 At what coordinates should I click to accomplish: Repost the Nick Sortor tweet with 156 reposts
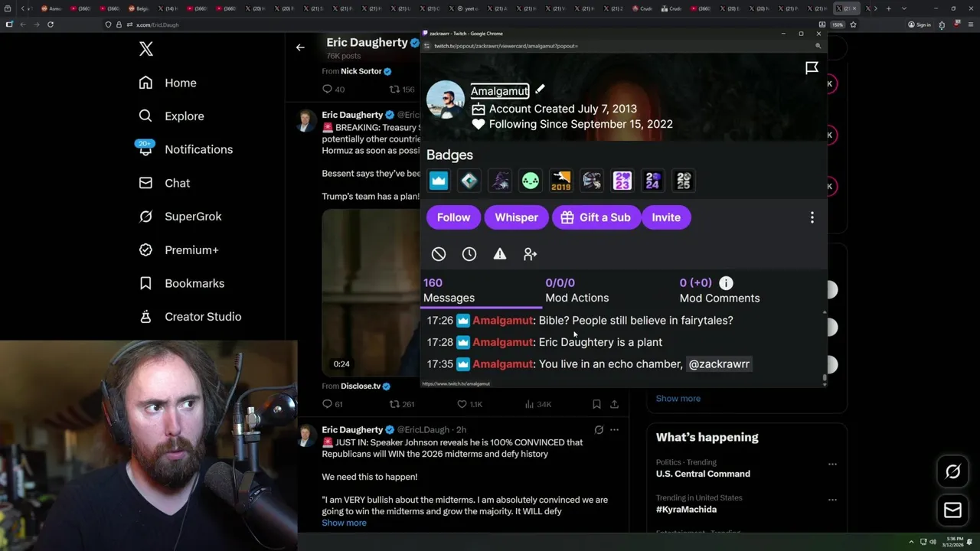point(395,90)
